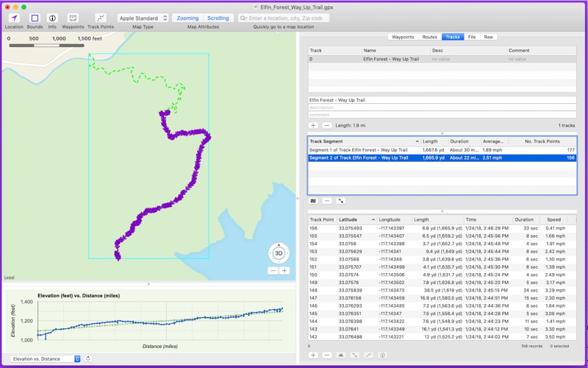Click the refresh icon beside the elevation dropdown
Viewport: 588px width, 368px height.
(x=88, y=358)
